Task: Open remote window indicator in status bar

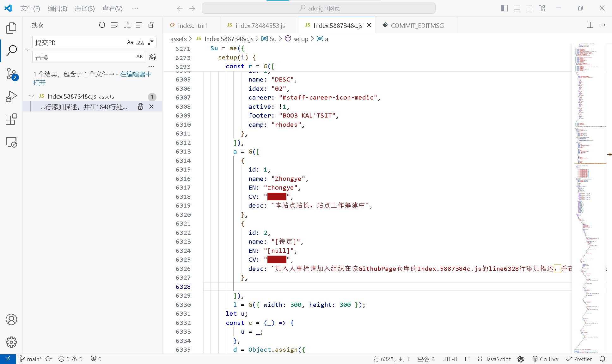Action: (8, 359)
